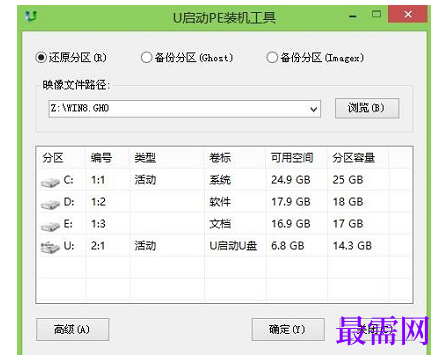Click the 16.9 GB free space cell
The image size is (448, 362).
coord(291,224)
